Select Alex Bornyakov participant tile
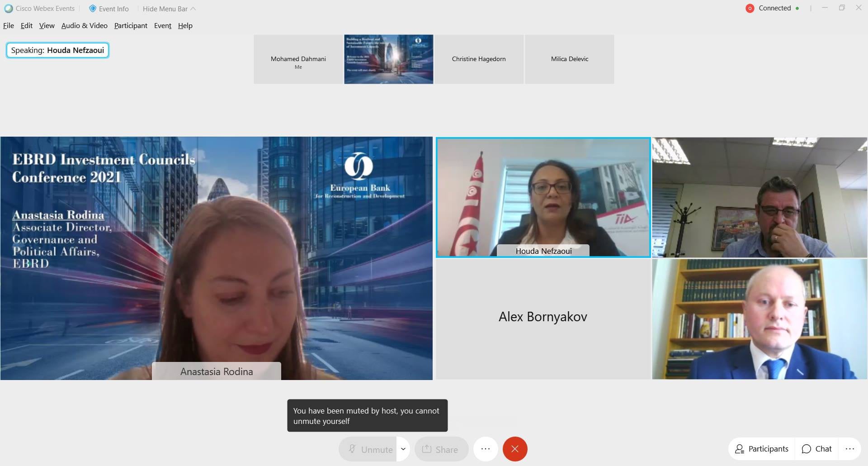The image size is (868, 466). click(543, 319)
